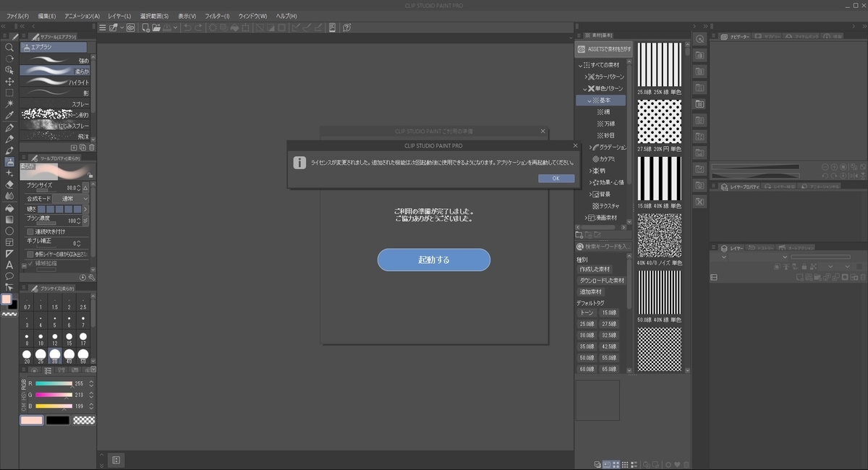Click ASSETSで素材をさがす button

pos(604,49)
